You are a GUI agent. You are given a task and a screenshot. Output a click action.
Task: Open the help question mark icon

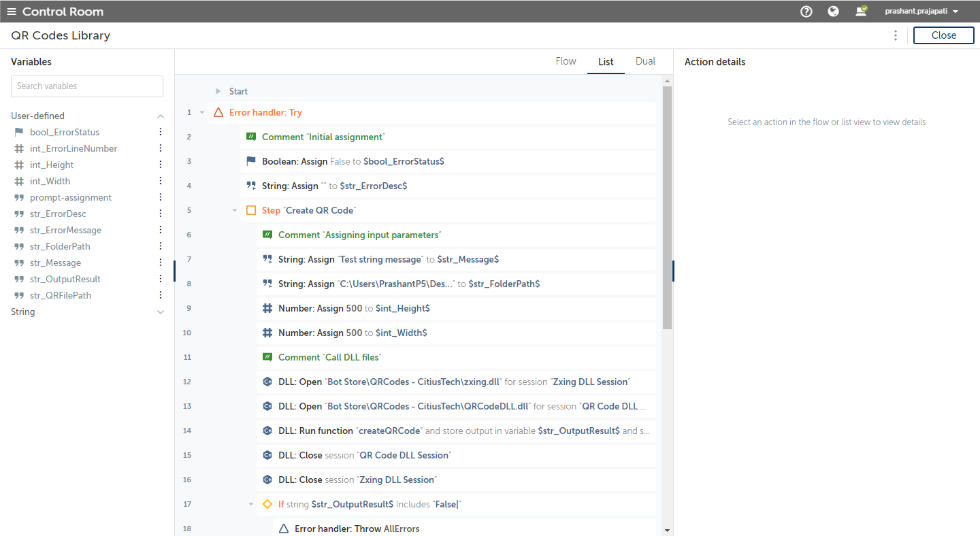pos(806,12)
